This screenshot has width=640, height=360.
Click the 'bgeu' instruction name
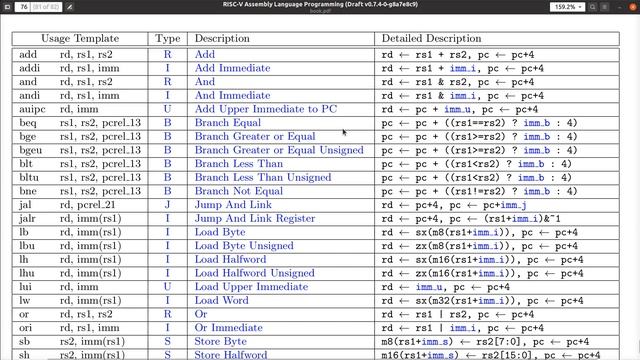[x=31, y=150]
